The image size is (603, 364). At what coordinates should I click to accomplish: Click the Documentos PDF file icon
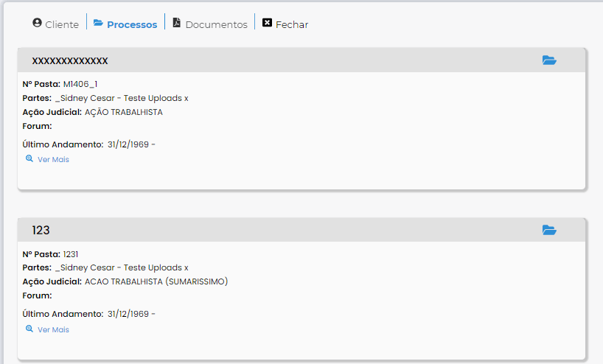pyautogui.click(x=177, y=23)
